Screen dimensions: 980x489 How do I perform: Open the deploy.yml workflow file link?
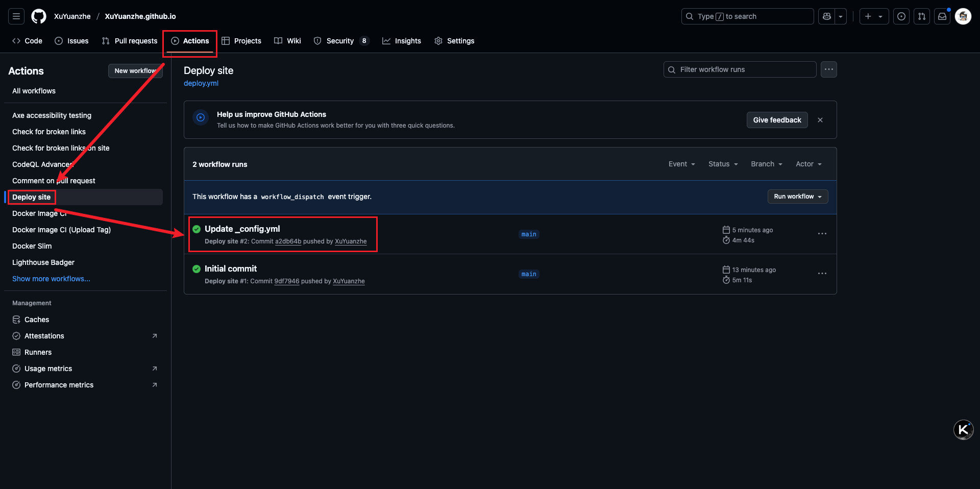click(x=201, y=83)
